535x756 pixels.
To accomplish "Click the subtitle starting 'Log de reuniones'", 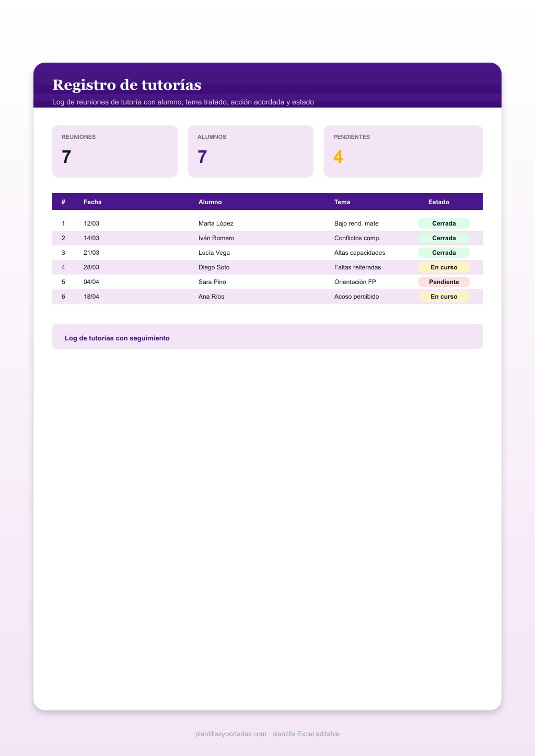I will point(183,102).
